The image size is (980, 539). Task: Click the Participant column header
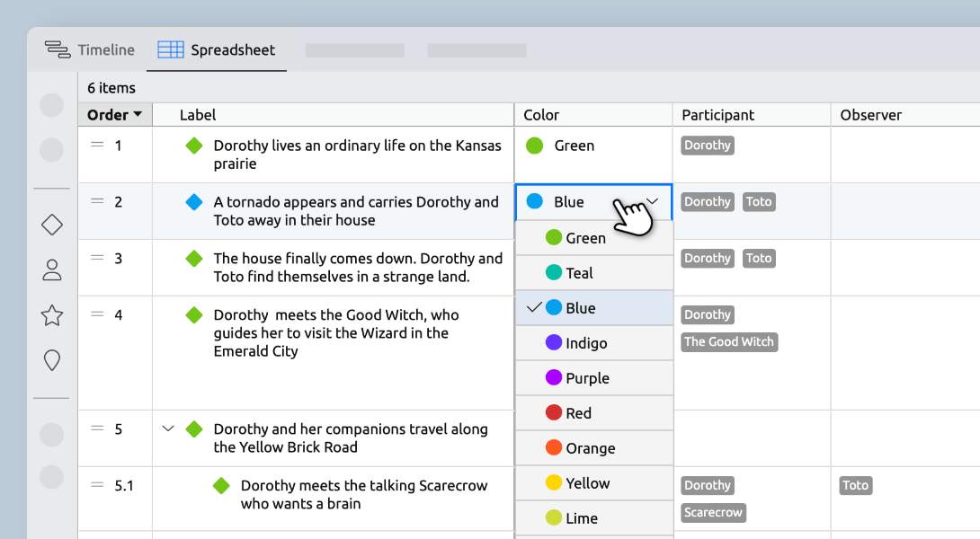click(752, 115)
